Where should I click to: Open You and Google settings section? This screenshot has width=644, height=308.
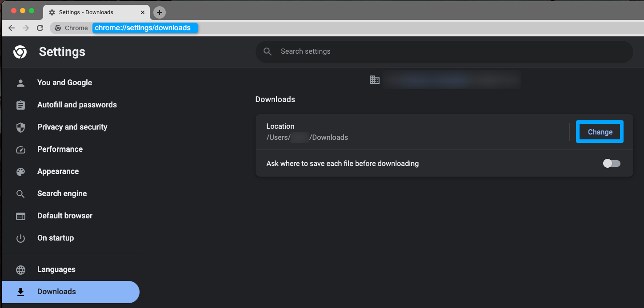pyautogui.click(x=64, y=83)
